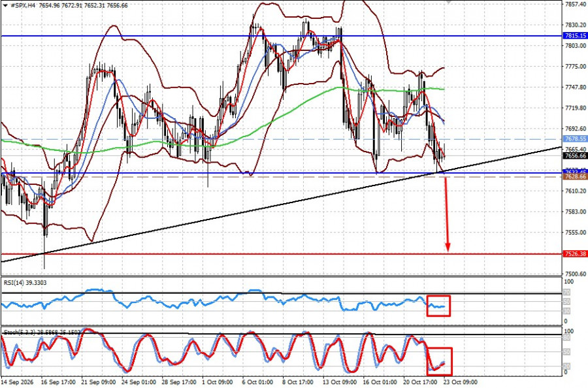This screenshot has width=588, height=388.
Task: Click the 7830.20 value on price axis
Action: [x=576, y=25]
